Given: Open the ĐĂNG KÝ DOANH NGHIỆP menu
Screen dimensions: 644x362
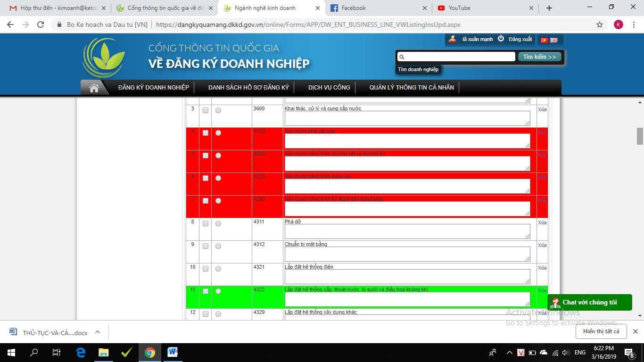Looking at the screenshot, I should (154, 88).
